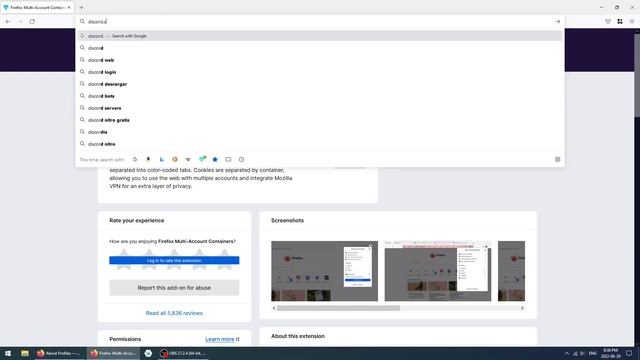Switch to About Profiles Firefox taskbar window
The height and width of the screenshot is (360, 640).
pos(60,353)
